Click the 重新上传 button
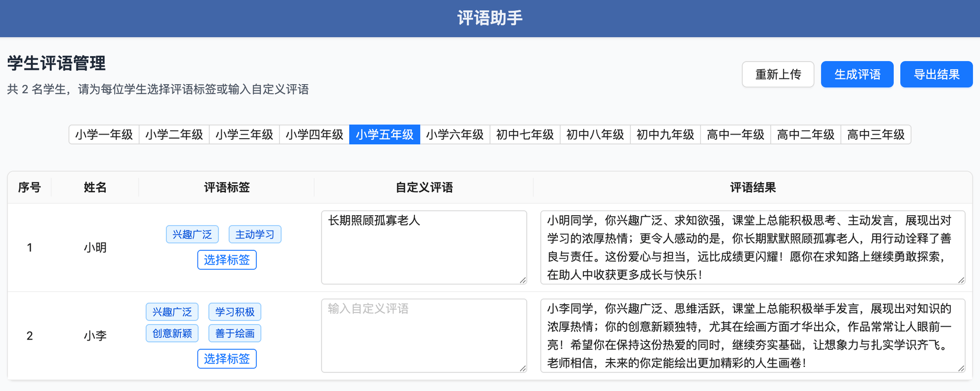Viewport: 980px width, 391px height. point(778,74)
